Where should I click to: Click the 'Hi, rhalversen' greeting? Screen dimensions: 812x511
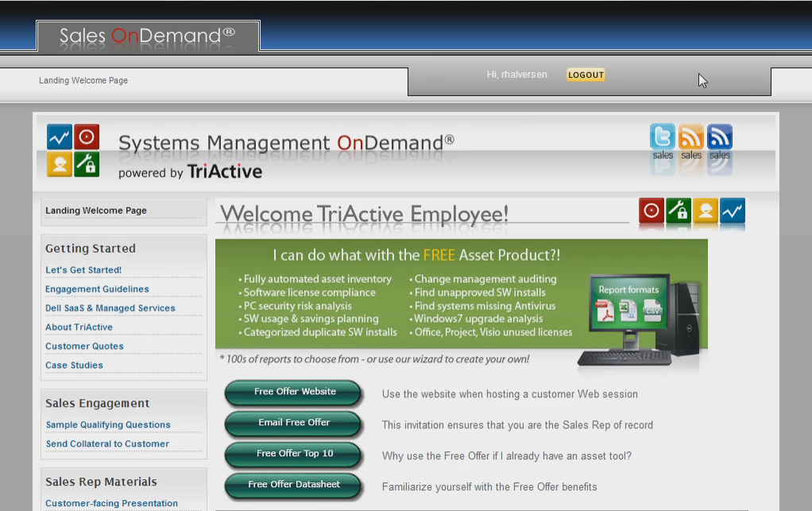516,75
